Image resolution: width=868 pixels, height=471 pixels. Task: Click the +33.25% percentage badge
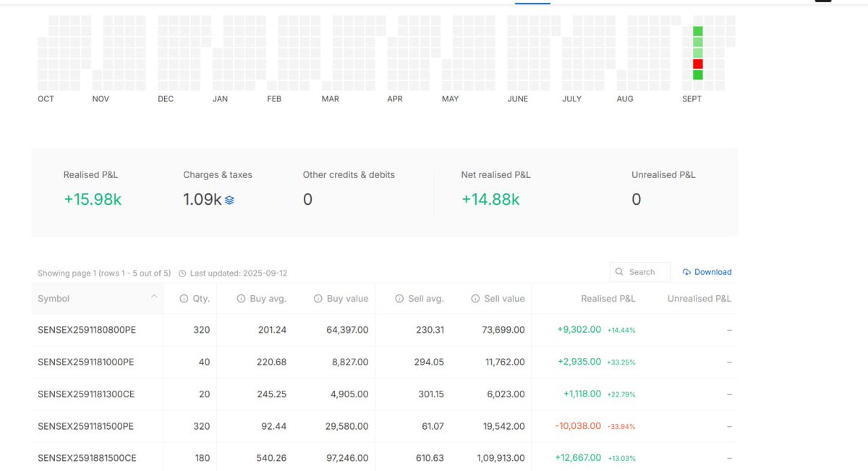[621, 362]
